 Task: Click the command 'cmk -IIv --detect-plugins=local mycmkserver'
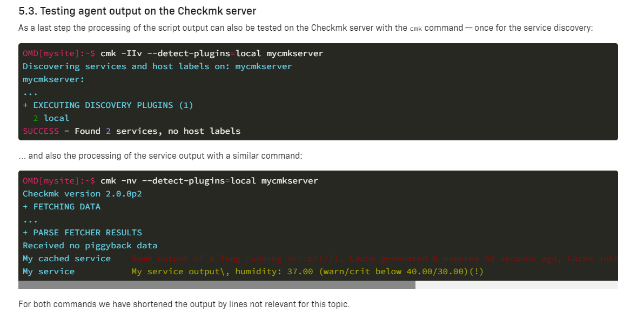click(212, 53)
